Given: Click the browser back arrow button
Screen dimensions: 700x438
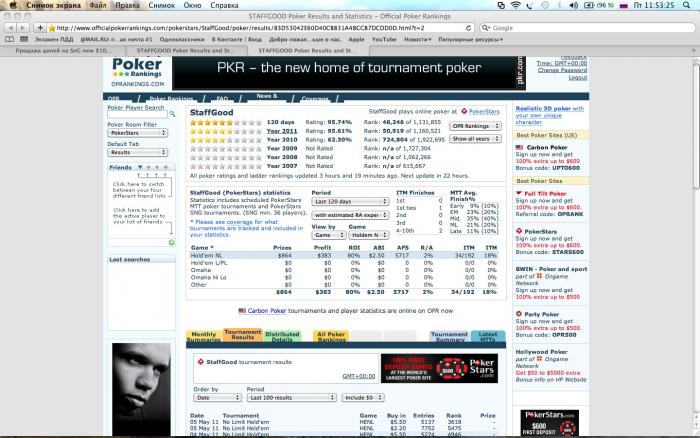Looking at the screenshot, I should point(11,28).
